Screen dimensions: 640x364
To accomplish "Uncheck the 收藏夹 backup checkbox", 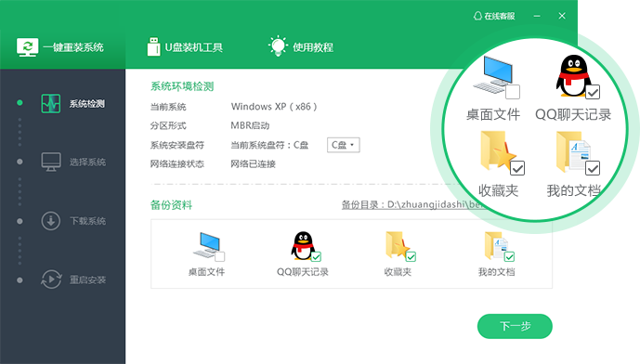I will (411, 256).
